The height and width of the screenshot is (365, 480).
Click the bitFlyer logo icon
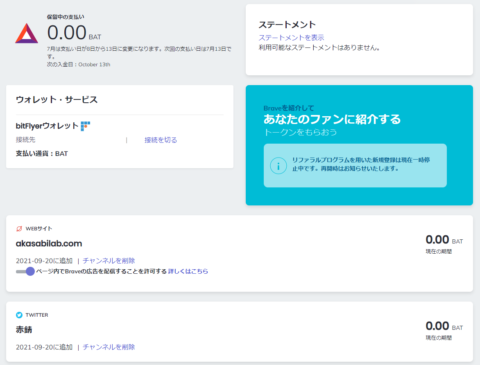tap(86, 126)
